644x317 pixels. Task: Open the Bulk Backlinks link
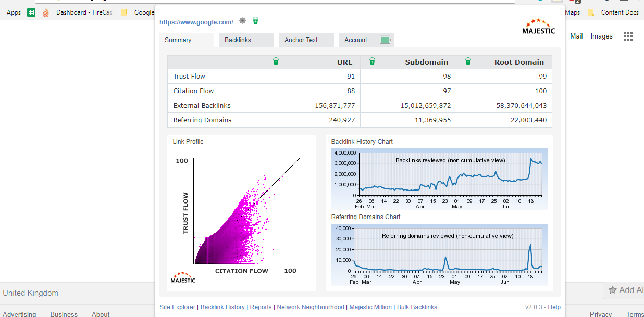click(417, 307)
